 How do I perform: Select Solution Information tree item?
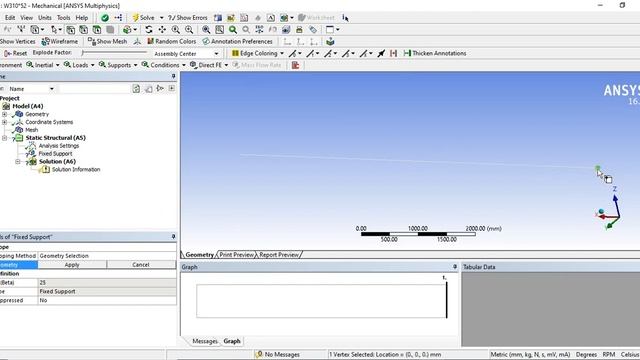point(76,169)
